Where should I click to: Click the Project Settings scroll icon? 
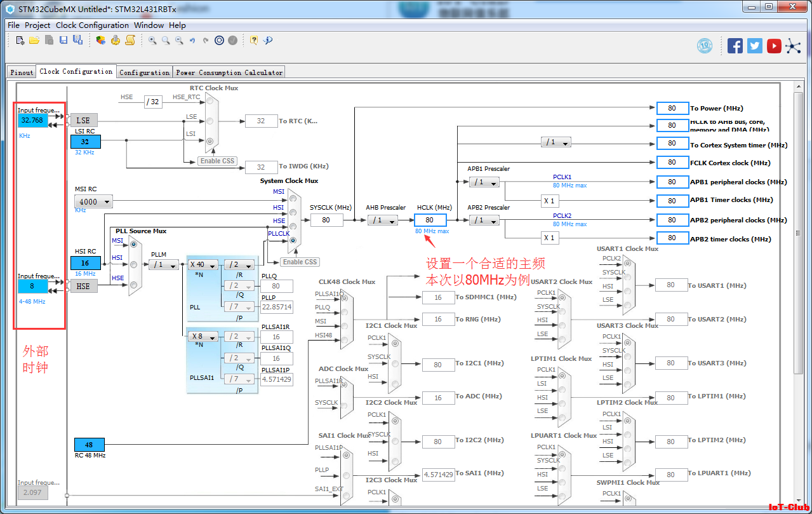130,40
